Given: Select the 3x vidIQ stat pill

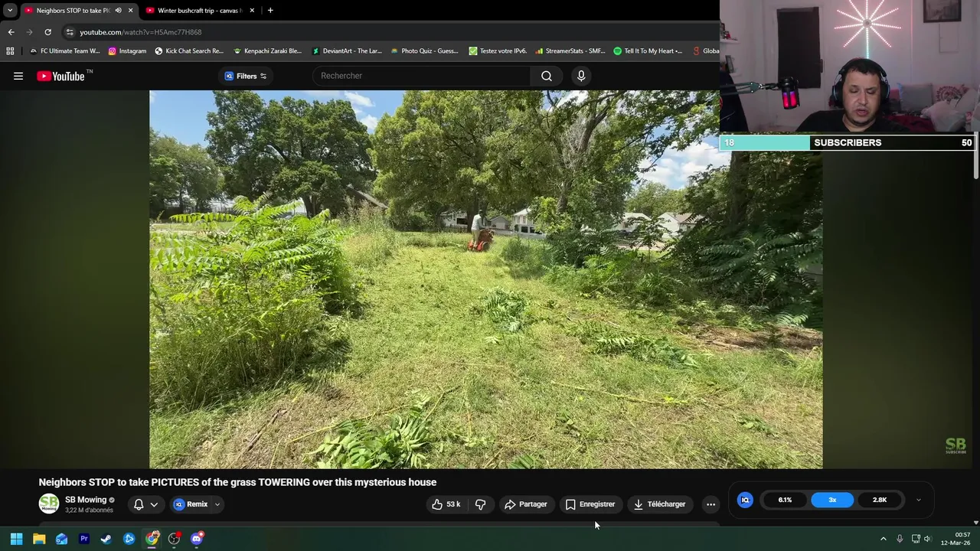Looking at the screenshot, I should [832, 500].
